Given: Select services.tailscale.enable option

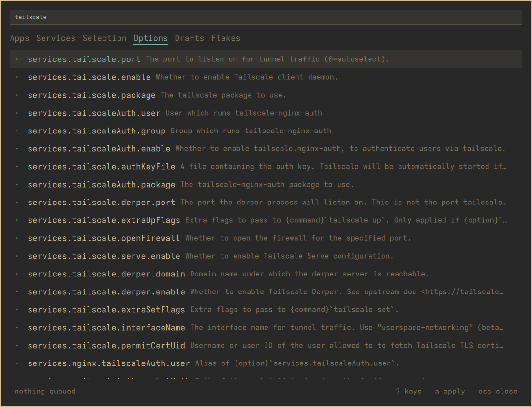Looking at the screenshot, I should click(x=266, y=77).
